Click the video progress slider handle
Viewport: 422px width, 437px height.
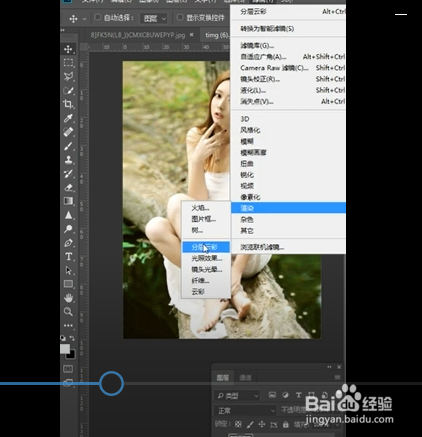[112, 383]
